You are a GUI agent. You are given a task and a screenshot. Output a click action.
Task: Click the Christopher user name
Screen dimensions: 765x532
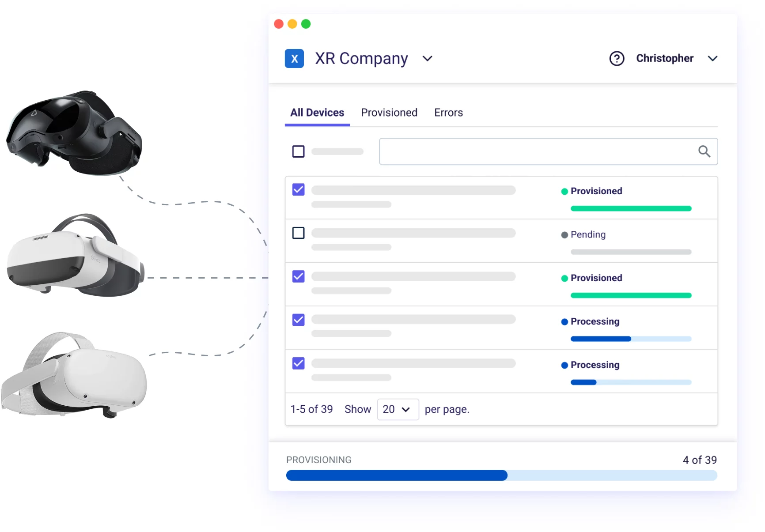click(664, 59)
